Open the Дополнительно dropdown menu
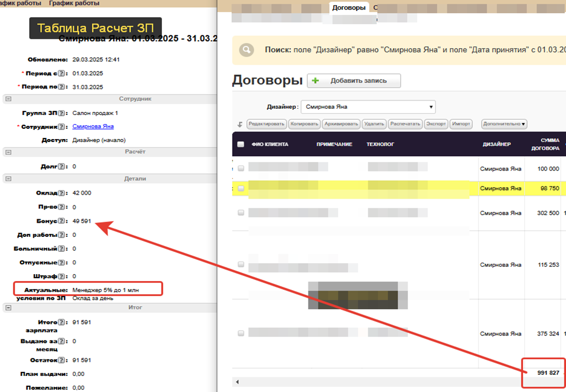Screen dimensions: 566x392 click(504, 124)
